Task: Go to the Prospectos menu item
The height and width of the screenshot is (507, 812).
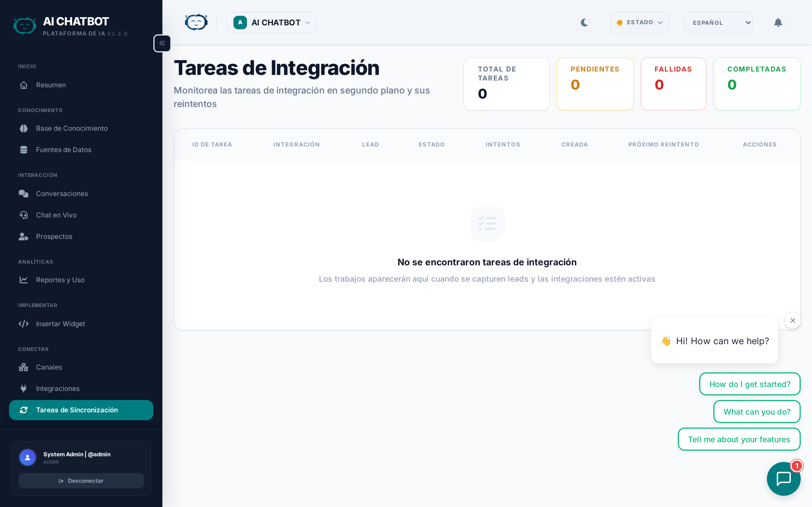Action: coord(54,237)
